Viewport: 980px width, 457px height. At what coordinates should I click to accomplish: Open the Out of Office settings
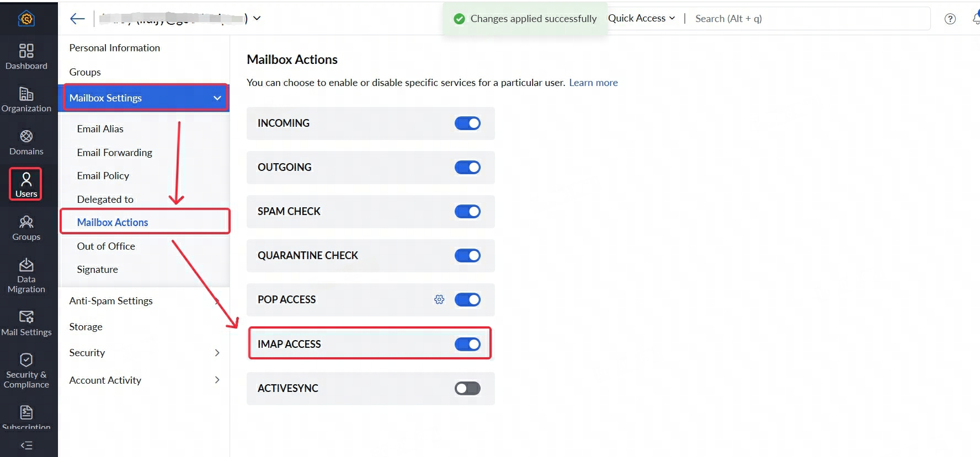(x=106, y=246)
